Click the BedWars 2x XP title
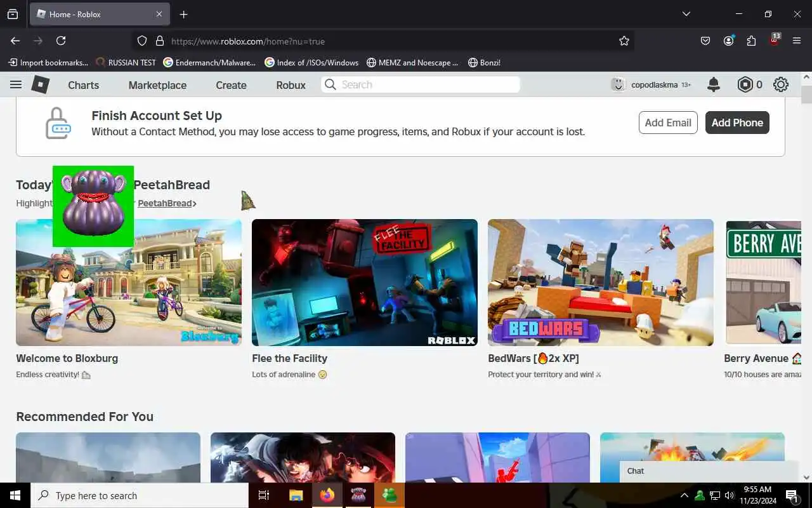This screenshot has width=812, height=508. tap(534, 358)
